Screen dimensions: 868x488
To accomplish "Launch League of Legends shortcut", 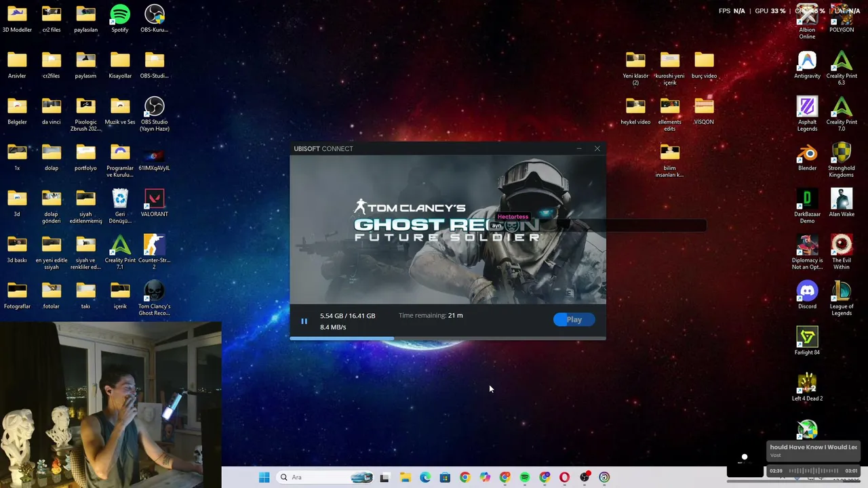I will [842, 299].
